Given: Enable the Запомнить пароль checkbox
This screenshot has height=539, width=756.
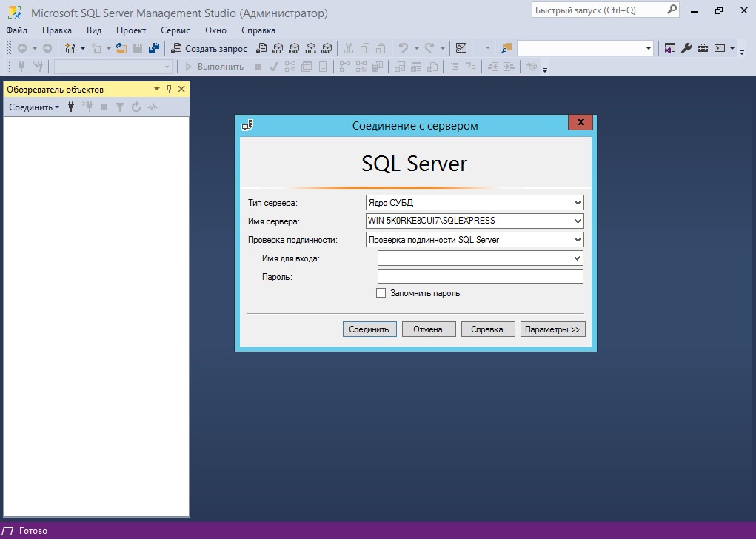Looking at the screenshot, I should pyautogui.click(x=381, y=293).
